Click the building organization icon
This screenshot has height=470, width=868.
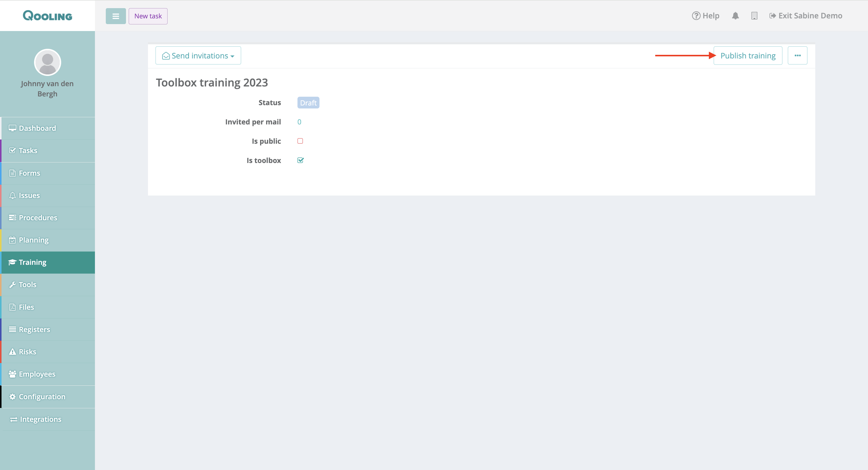tap(754, 16)
